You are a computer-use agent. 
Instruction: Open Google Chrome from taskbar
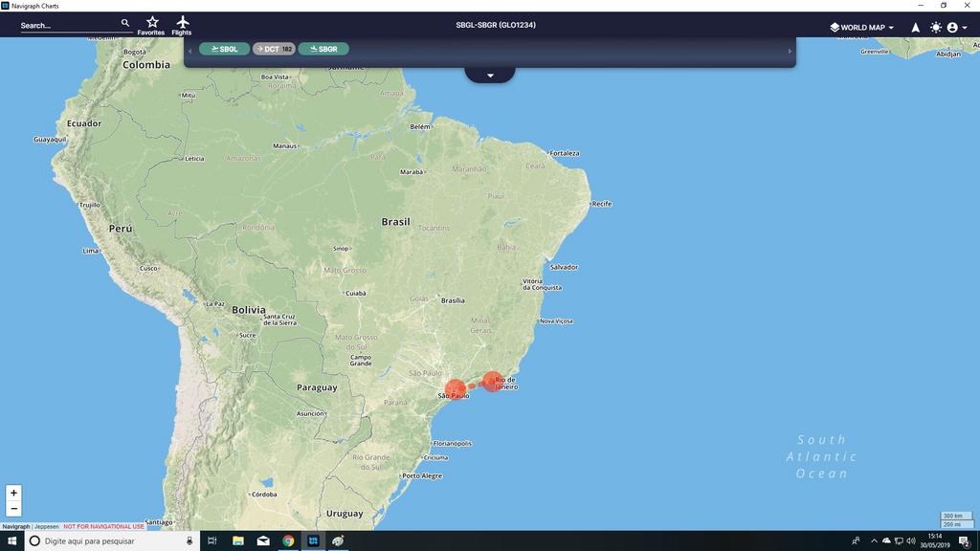click(x=288, y=541)
